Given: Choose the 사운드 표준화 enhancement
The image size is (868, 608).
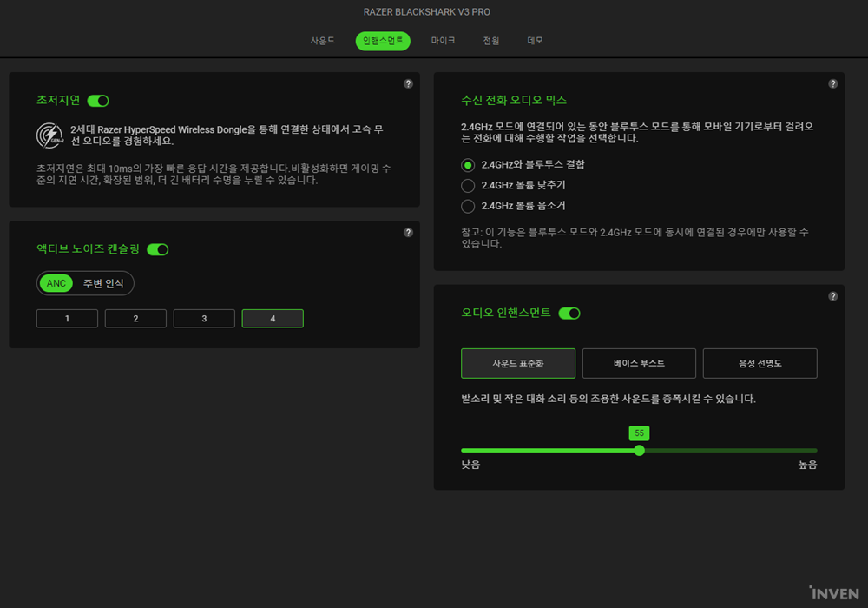Looking at the screenshot, I should [x=518, y=363].
